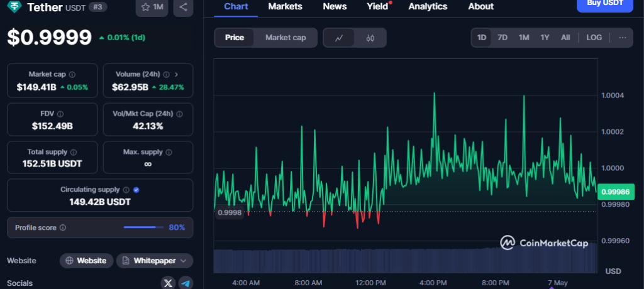Viewport: 644px width, 289px height.
Task: Open chart more options ellipsis
Action: [623, 38]
